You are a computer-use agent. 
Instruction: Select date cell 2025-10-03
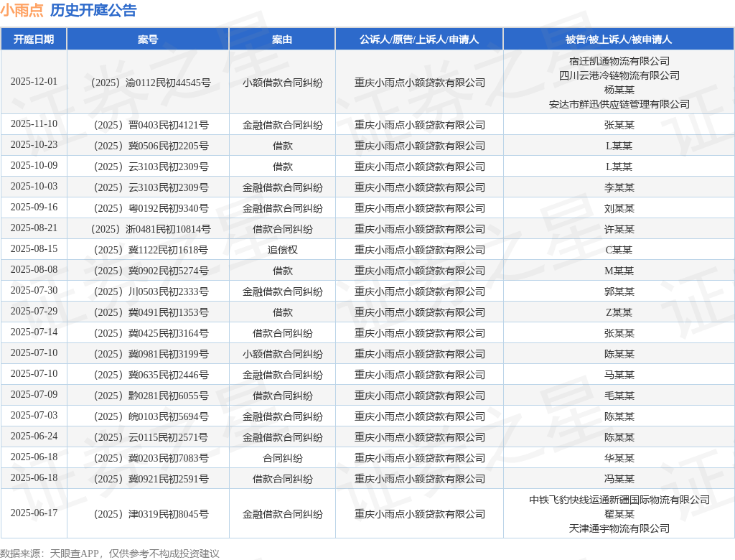(34, 186)
